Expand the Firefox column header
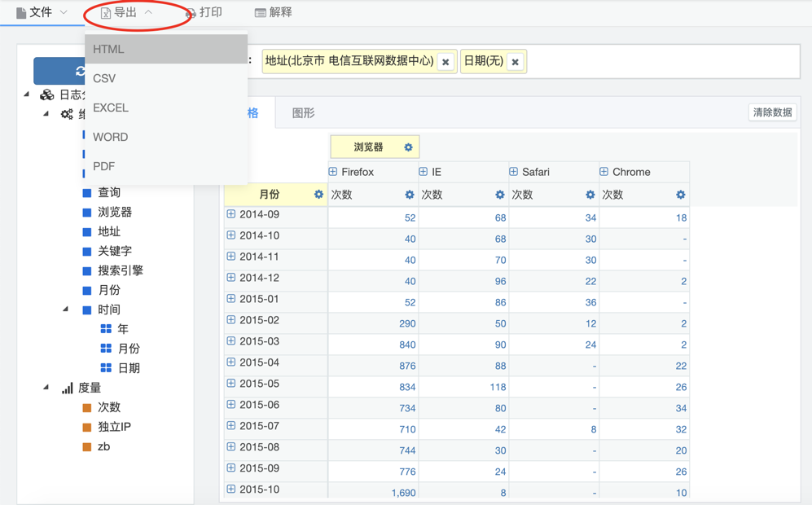Viewport: 812px width, 505px height. tap(333, 172)
